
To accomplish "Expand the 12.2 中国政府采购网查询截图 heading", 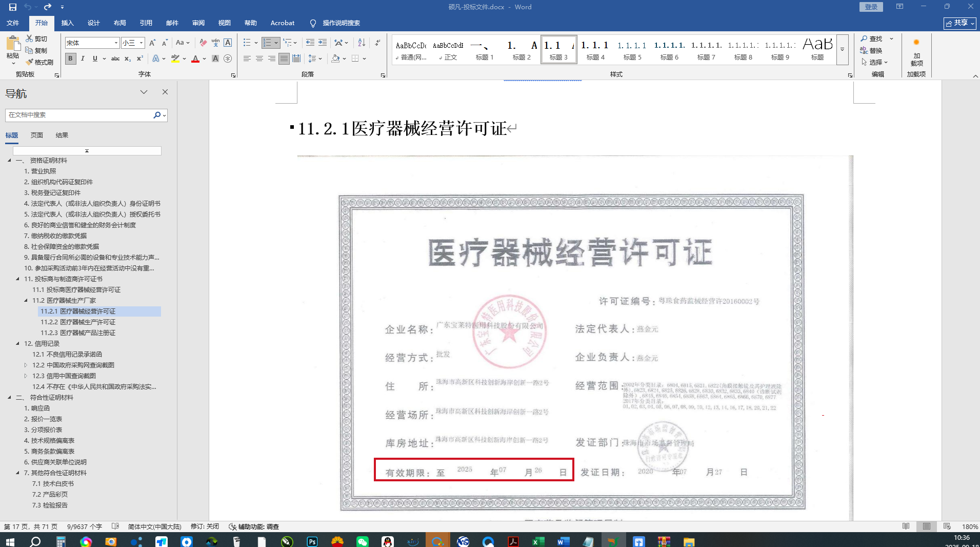I will tap(26, 365).
